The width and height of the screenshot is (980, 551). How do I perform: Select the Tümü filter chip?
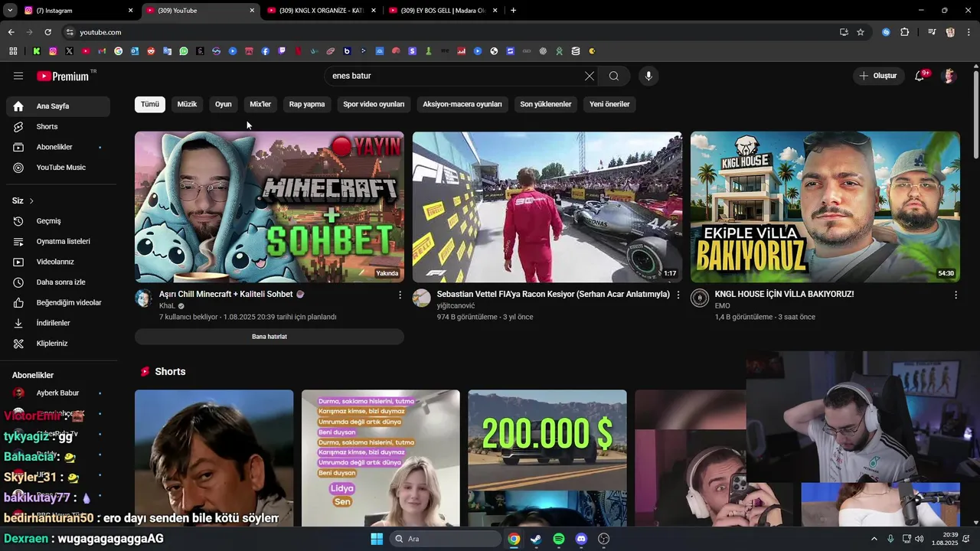pos(150,104)
